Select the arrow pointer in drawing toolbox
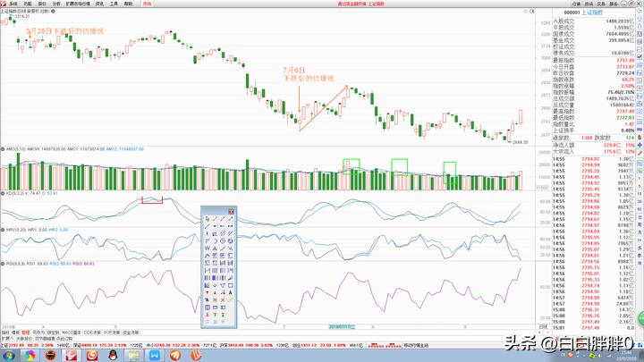Image resolution: width=644 pixels, height=362 pixels. pos(208,218)
